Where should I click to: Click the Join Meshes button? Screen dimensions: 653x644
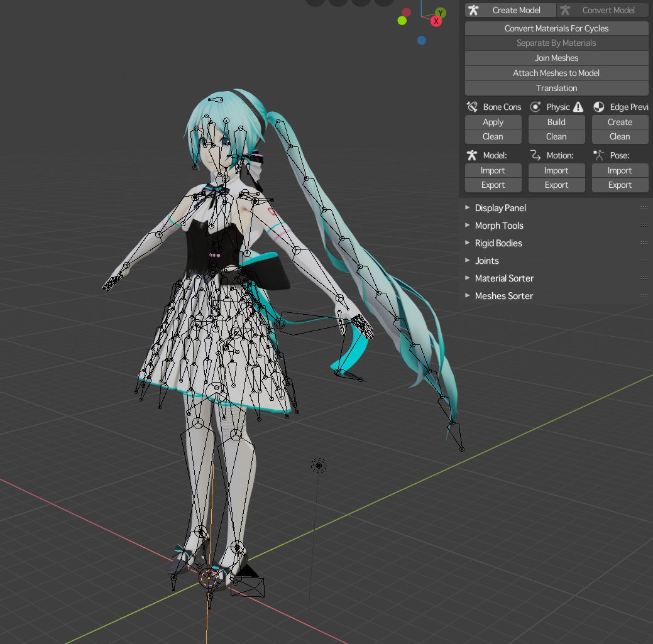556,58
